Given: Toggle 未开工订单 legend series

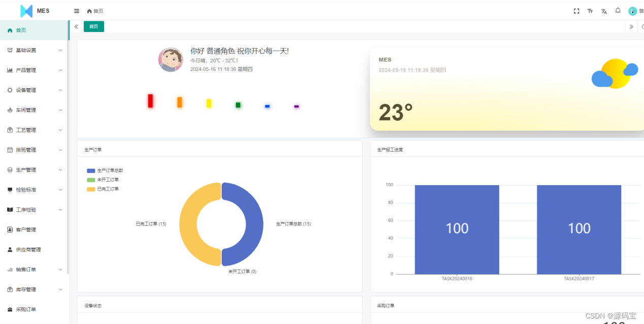Looking at the screenshot, I should pyautogui.click(x=103, y=179).
